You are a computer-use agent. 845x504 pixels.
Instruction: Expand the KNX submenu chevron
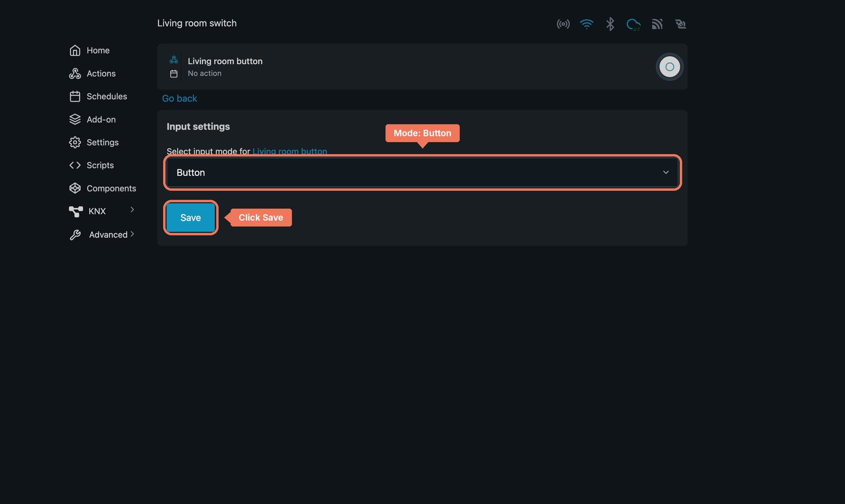pyautogui.click(x=132, y=210)
